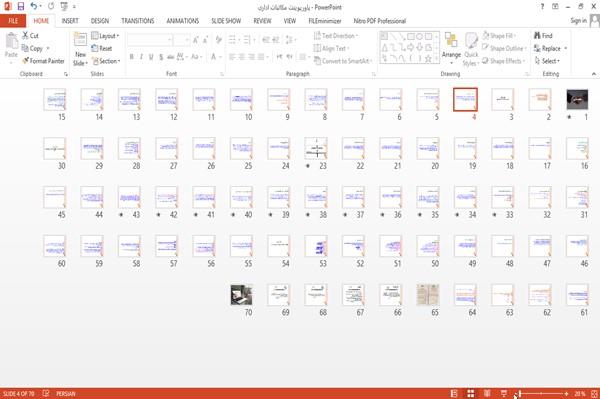This screenshot has height=399, width=600.
Task: Expand the Text Direction dropdown
Action: [336, 36]
